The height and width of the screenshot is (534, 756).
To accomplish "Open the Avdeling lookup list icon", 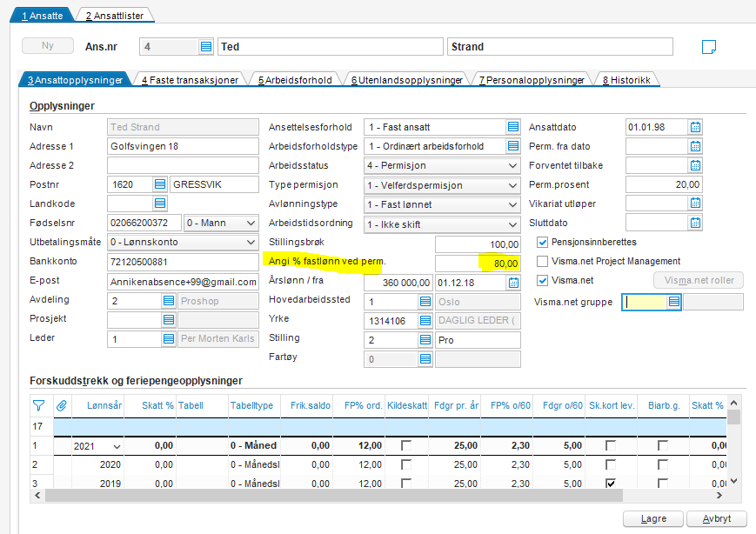I will click(169, 301).
